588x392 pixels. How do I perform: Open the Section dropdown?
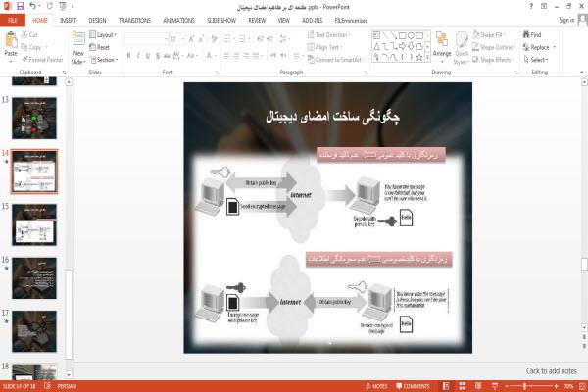pos(104,60)
